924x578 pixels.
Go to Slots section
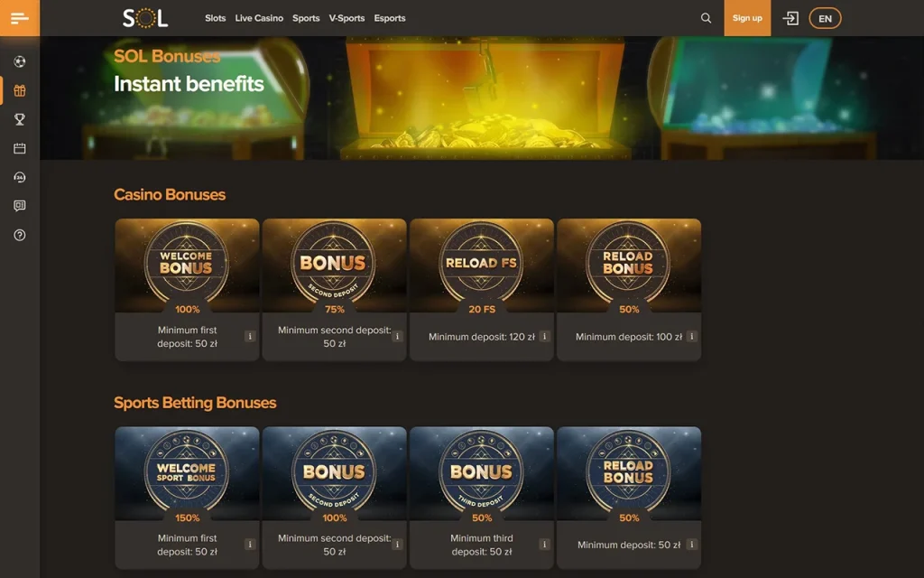[x=215, y=18]
